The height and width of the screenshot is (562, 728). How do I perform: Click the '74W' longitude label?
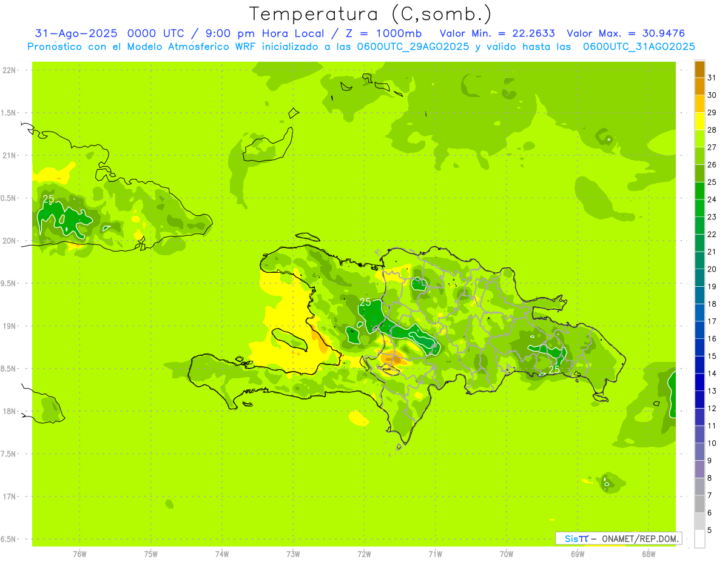click(x=222, y=554)
